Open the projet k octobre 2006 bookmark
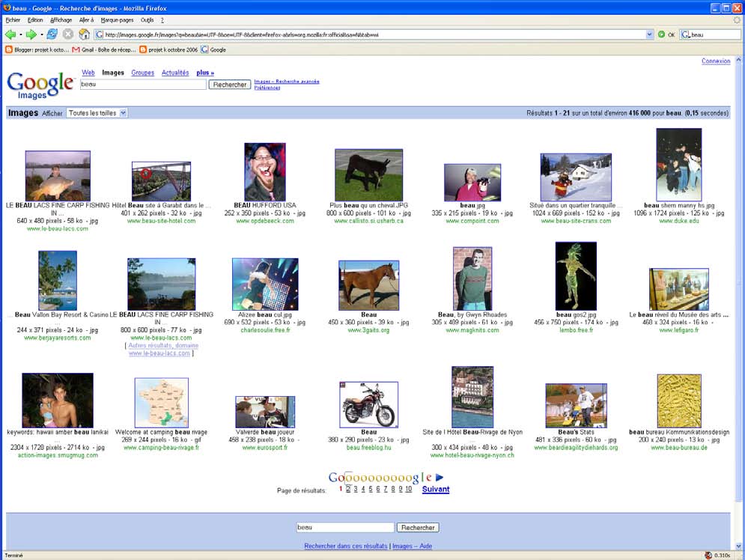Screen dimensions: 745x560 (x=168, y=49)
